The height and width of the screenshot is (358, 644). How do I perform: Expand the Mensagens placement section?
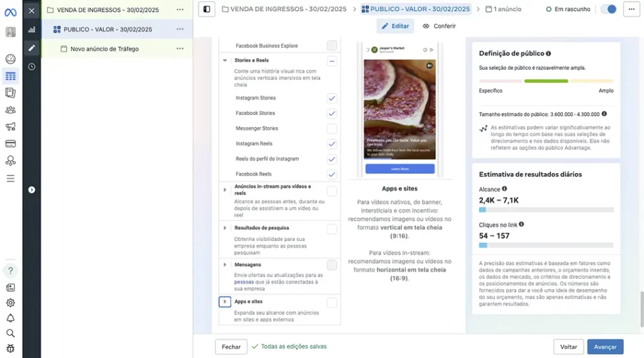[225, 265]
